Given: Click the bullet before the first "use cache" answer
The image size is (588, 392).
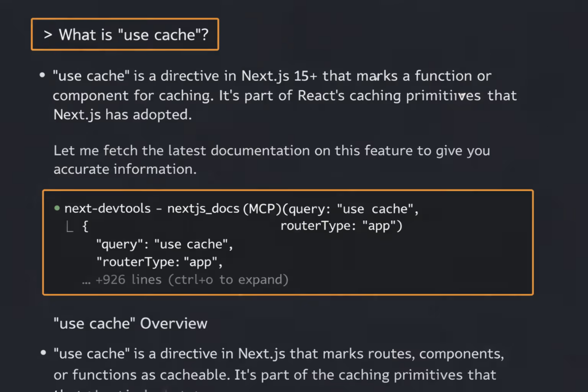Looking at the screenshot, I should pos(42,75).
